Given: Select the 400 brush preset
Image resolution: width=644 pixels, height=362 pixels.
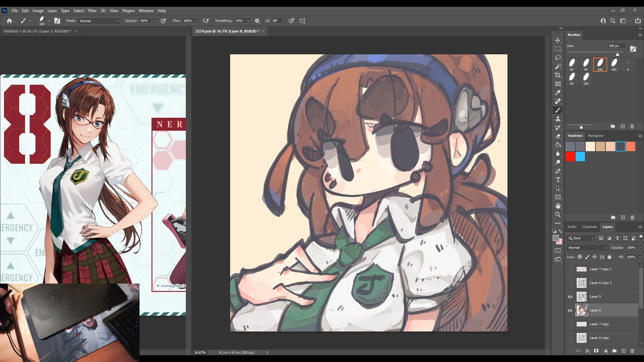Looking at the screenshot, I should pyautogui.click(x=614, y=65).
